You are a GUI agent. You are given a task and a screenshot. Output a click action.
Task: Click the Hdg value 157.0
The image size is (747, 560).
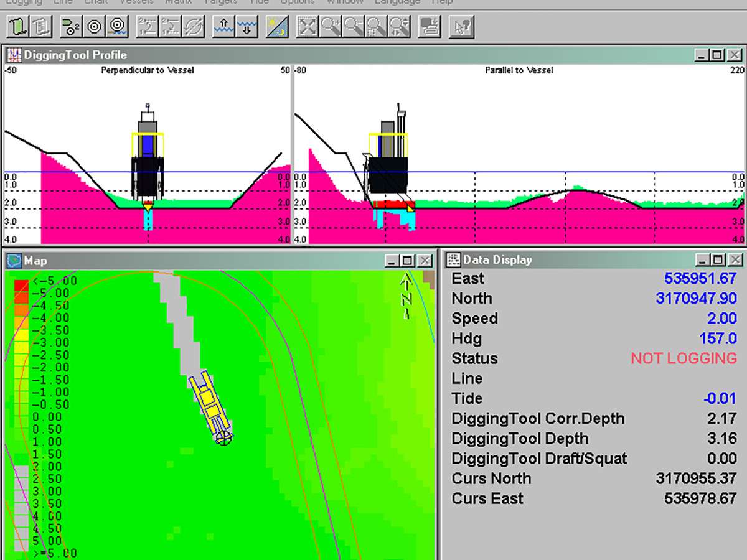[x=718, y=338]
